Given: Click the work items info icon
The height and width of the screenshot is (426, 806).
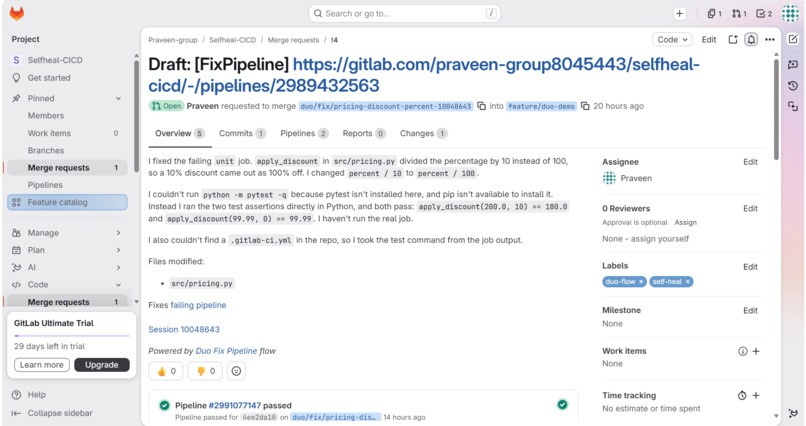Looking at the screenshot, I should (743, 351).
